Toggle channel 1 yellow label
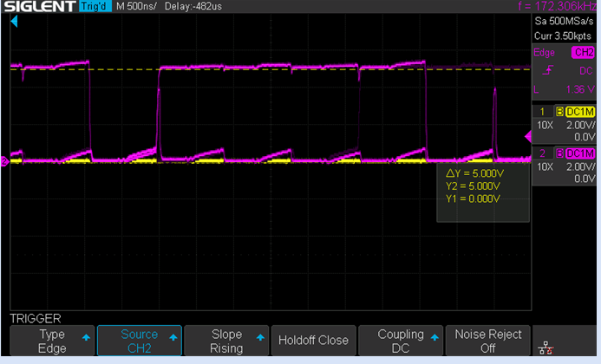This screenshot has height=364, width=601. click(543, 114)
